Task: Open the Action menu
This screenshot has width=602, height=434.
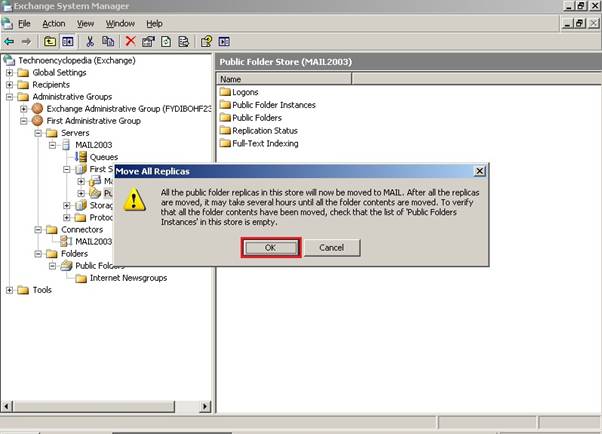Action: pyautogui.click(x=53, y=23)
